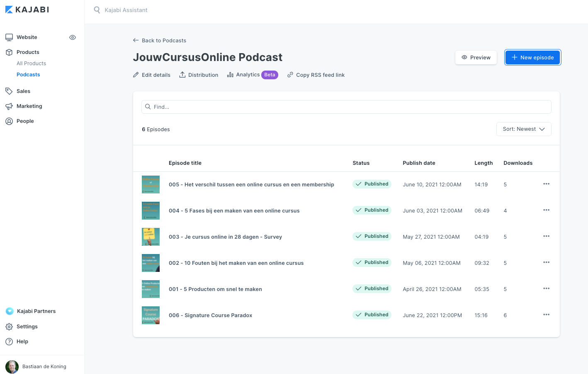The width and height of the screenshot is (588, 374).
Task: Click Bastiaan de Koning account name
Action: (x=44, y=367)
